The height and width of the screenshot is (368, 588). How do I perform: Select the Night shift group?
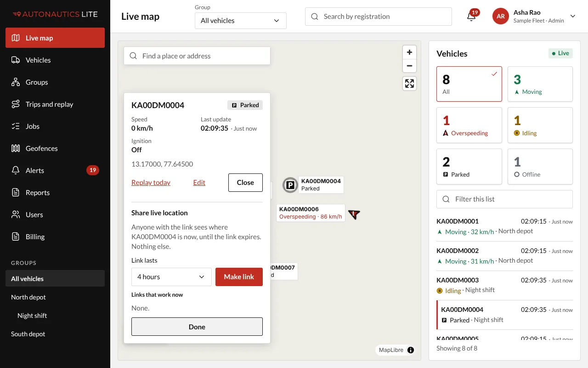pyautogui.click(x=55, y=316)
